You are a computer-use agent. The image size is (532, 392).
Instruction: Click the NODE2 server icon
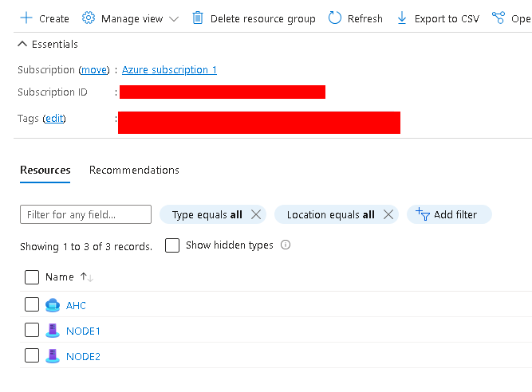click(x=53, y=356)
